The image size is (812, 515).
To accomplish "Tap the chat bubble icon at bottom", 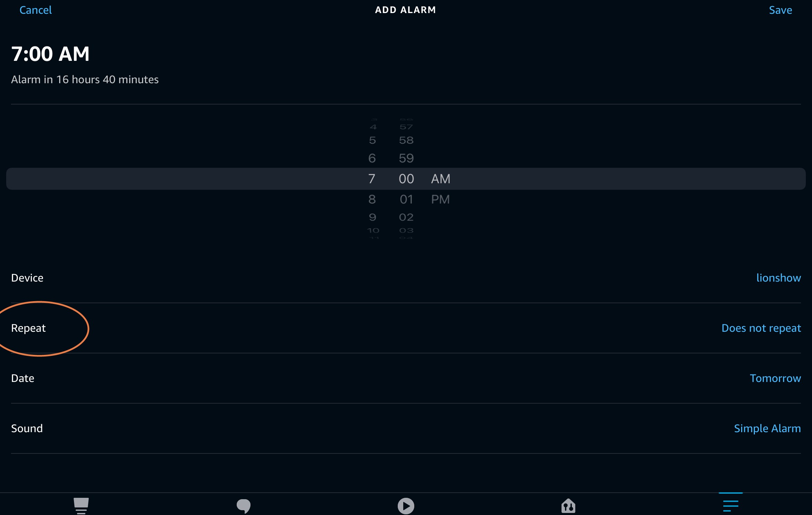I will (243, 505).
